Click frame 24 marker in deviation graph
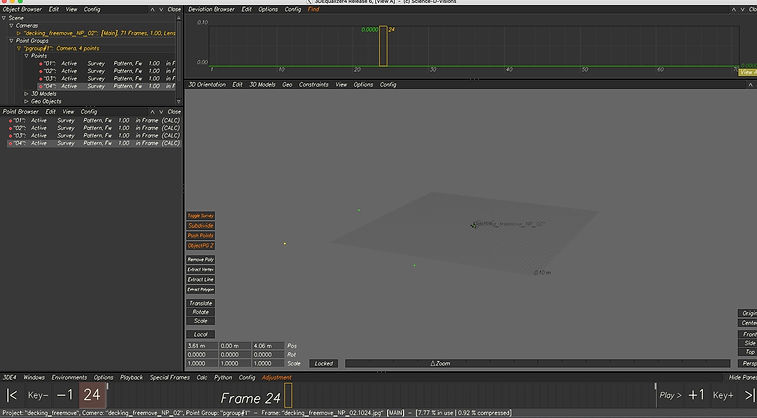 383,46
